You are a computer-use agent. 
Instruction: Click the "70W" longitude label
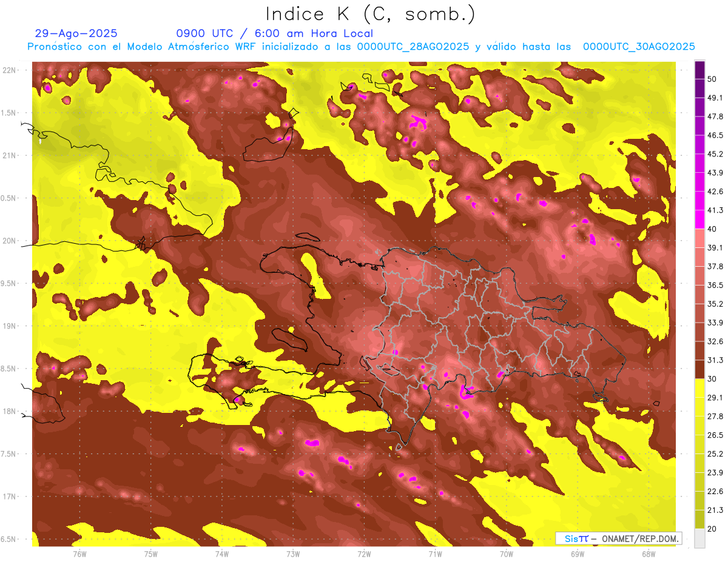click(x=507, y=554)
